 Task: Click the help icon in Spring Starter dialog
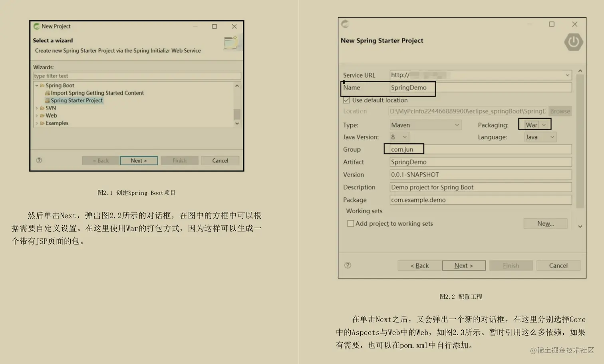[x=348, y=265]
